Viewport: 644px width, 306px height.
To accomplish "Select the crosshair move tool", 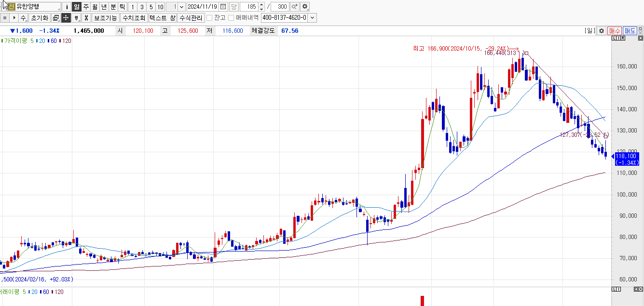I will (66, 18).
